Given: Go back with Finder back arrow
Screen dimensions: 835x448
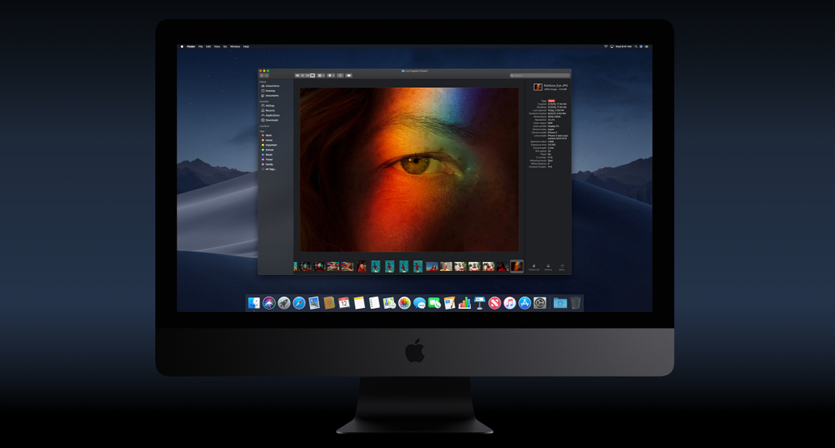Looking at the screenshot, I should point(261,76).
